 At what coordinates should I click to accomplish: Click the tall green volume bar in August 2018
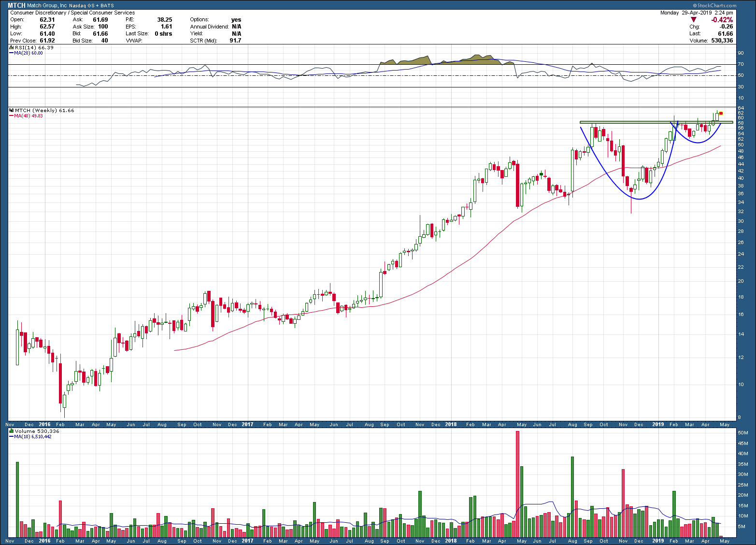pyautogui.click(x=572, y=497)
